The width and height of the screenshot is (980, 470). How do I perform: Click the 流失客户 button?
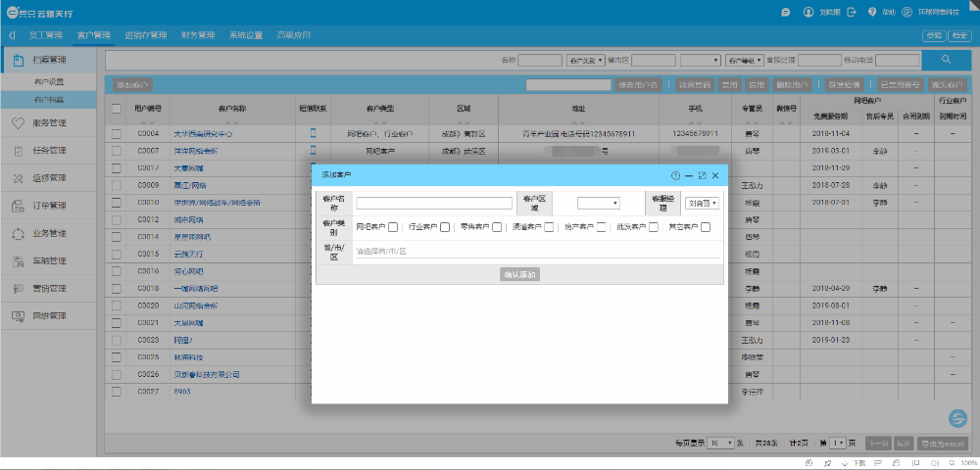[947, 85]
